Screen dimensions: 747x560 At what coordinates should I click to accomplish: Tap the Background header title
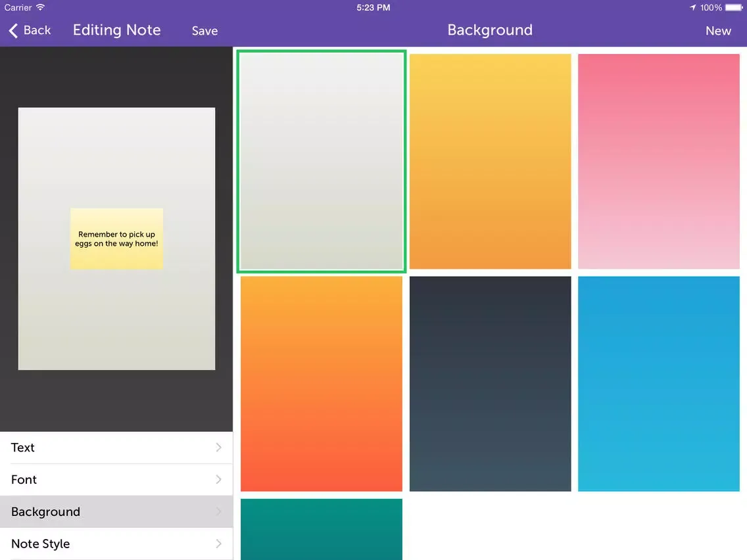click(x=490, y=30)
